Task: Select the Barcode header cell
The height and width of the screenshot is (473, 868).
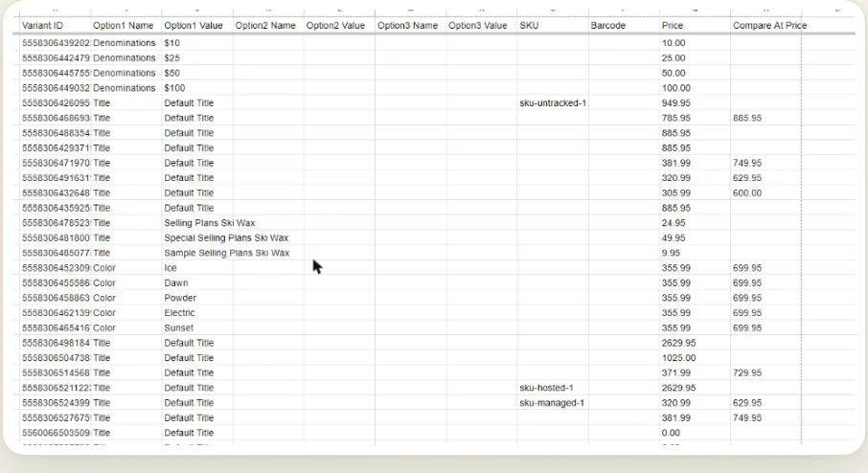Action: 624,26
